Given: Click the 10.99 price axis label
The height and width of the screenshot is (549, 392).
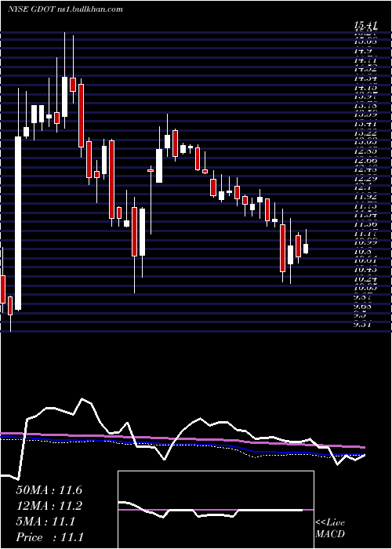Looking at the screenshot, I should [366, 242].
